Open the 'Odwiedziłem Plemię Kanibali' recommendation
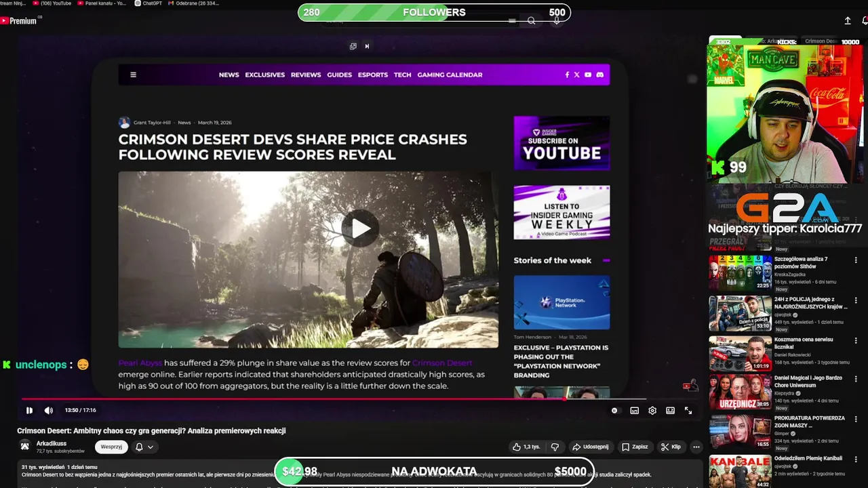The image size is (868, 488). [808, 458]
